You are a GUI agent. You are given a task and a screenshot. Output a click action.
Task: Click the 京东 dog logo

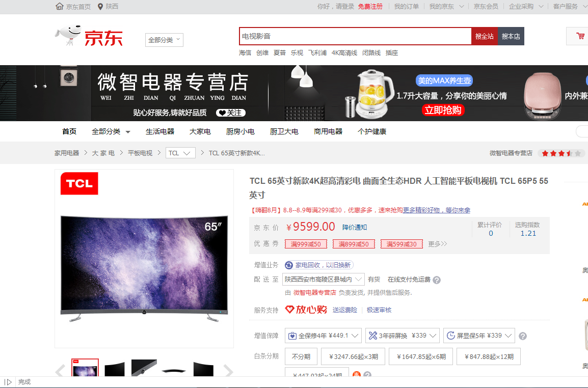[x=89, y=36]
